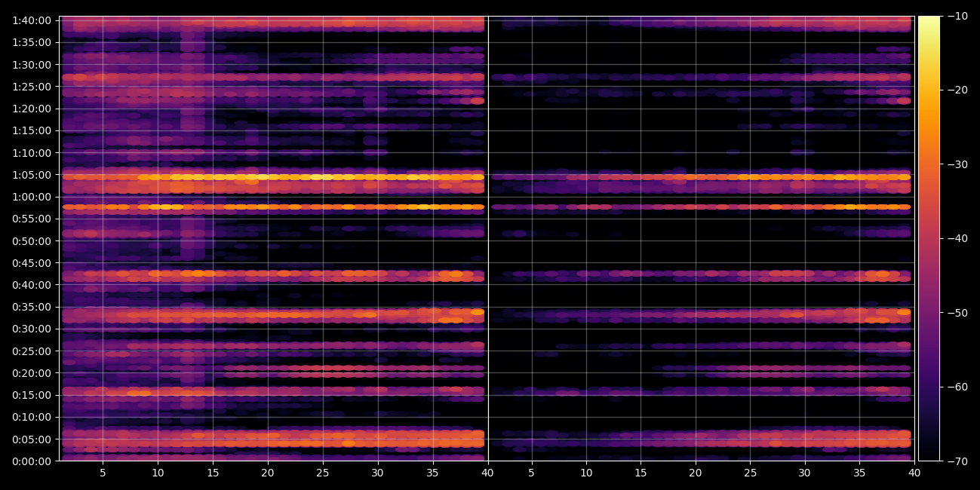Click the 1:05:00 y-axis label

(x=32, y=175)
